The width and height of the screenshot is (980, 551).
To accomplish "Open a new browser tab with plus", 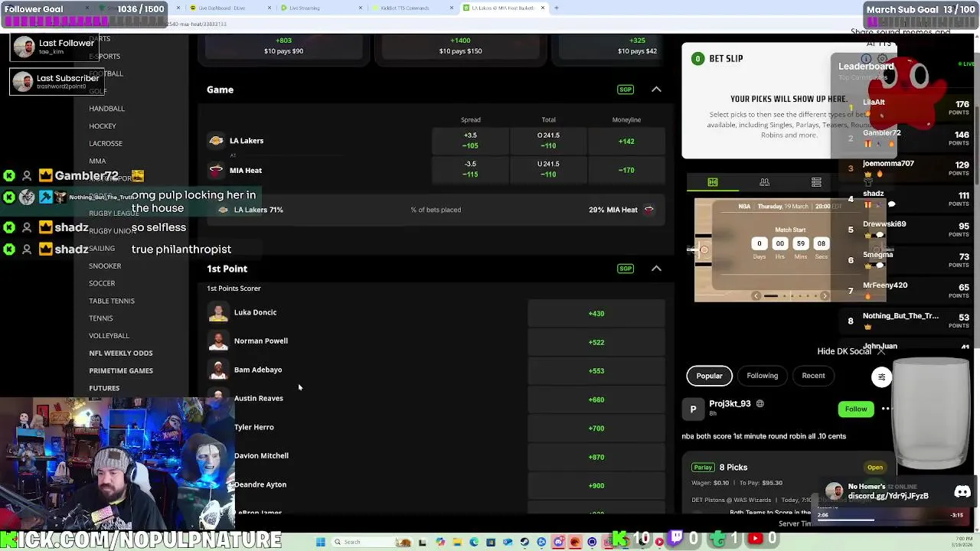I will coord(557,8).
